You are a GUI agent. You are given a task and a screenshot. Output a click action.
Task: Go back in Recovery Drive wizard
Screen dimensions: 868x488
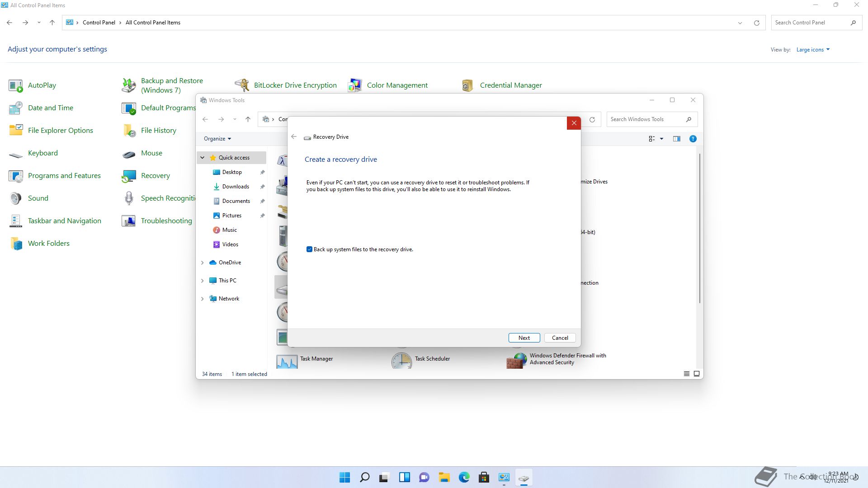click(294, 137)
